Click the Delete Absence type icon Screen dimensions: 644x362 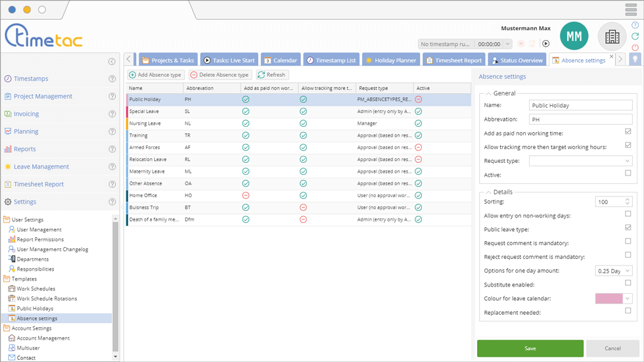(x=193, y=75)
